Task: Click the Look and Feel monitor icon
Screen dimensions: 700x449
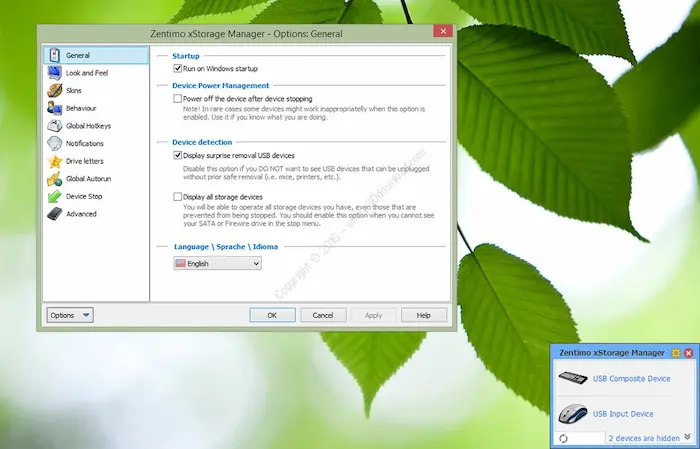Action: pyautogui.click(x=54, y=73)
